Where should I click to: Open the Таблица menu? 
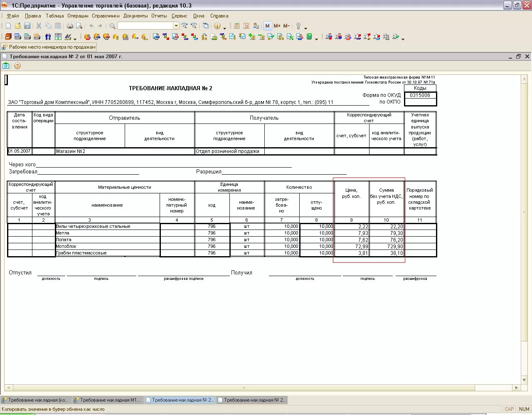tap(55, 16)
